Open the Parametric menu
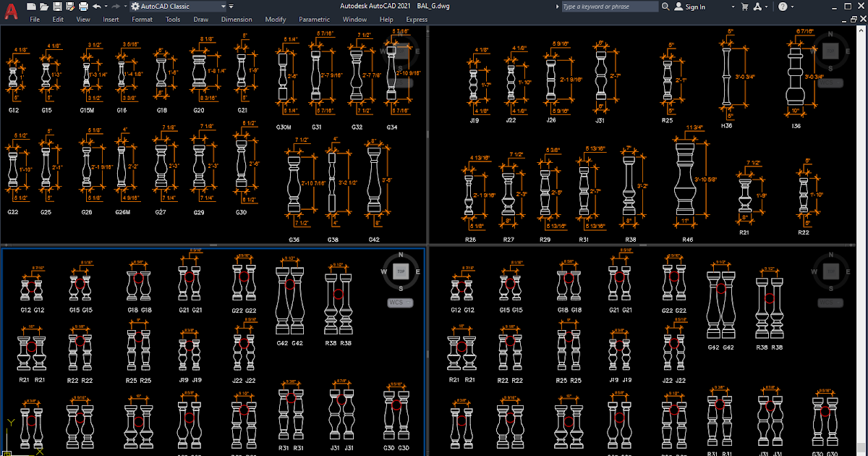Image resolution: width=868 pixels, height=456 pixels. pos(315,19)
